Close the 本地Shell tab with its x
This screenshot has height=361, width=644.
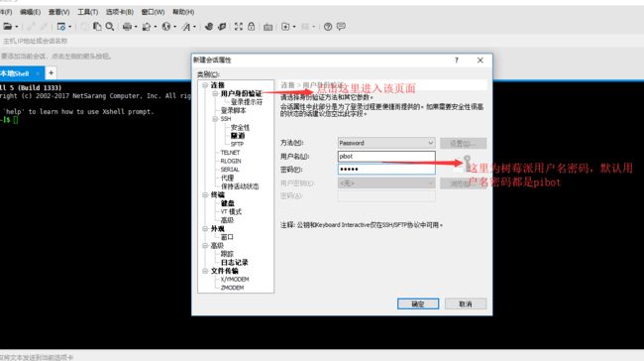[38, 73]
